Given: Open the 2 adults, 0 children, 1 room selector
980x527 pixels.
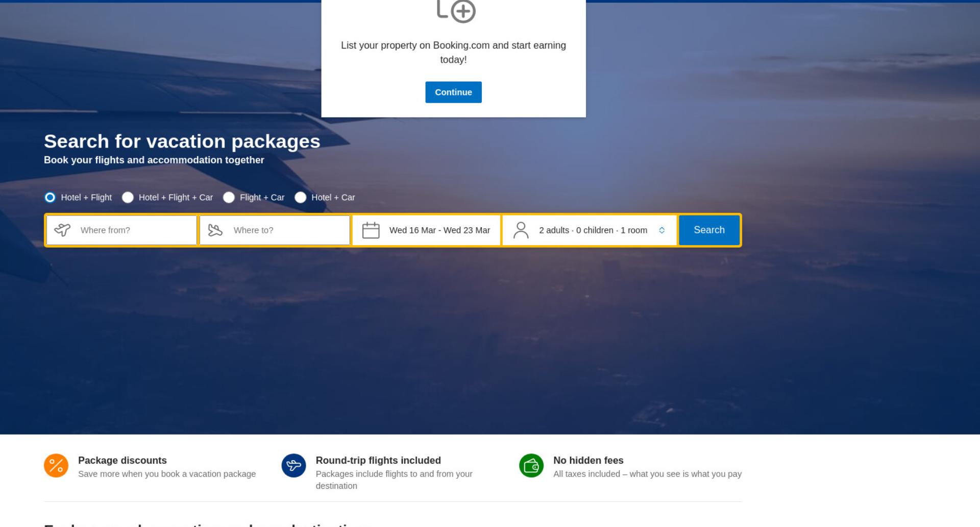Looking at the screenshot, I should click(x=590, y=230).
